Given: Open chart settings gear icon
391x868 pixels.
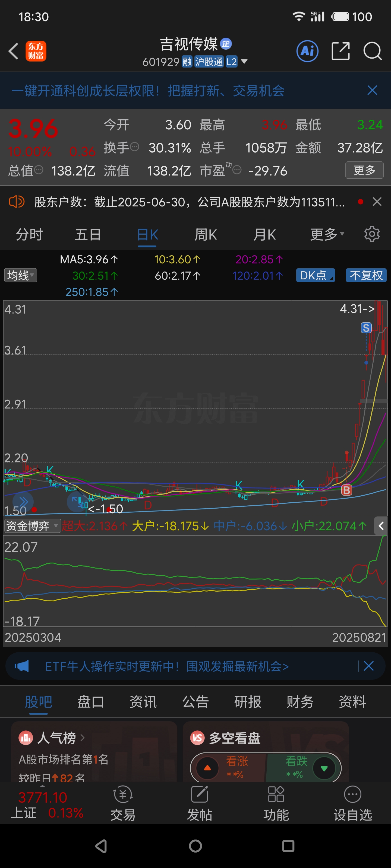Looking at the screenshot, I should 372,234.
